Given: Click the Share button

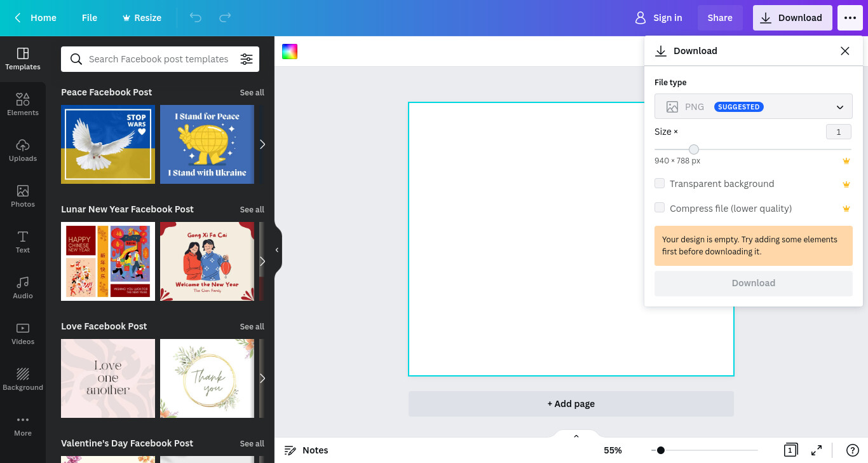Looking at the screenshot, I should [x=720, y=18].
